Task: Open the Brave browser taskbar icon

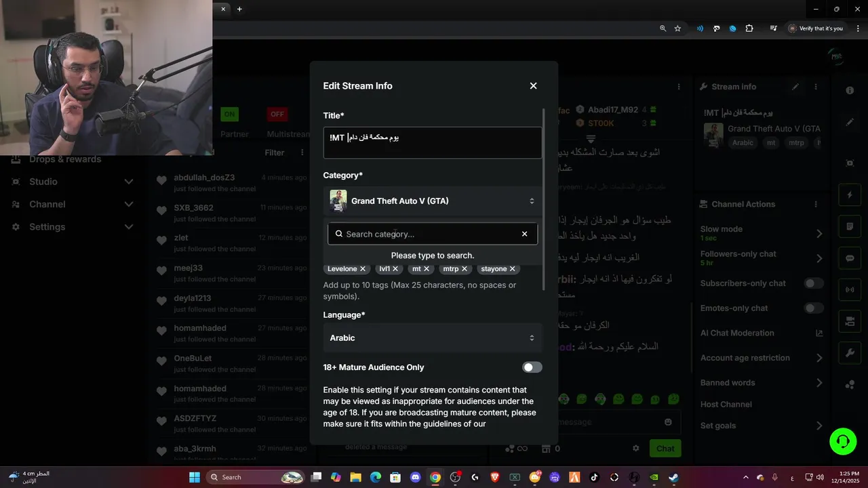Action: coord(494,477)
